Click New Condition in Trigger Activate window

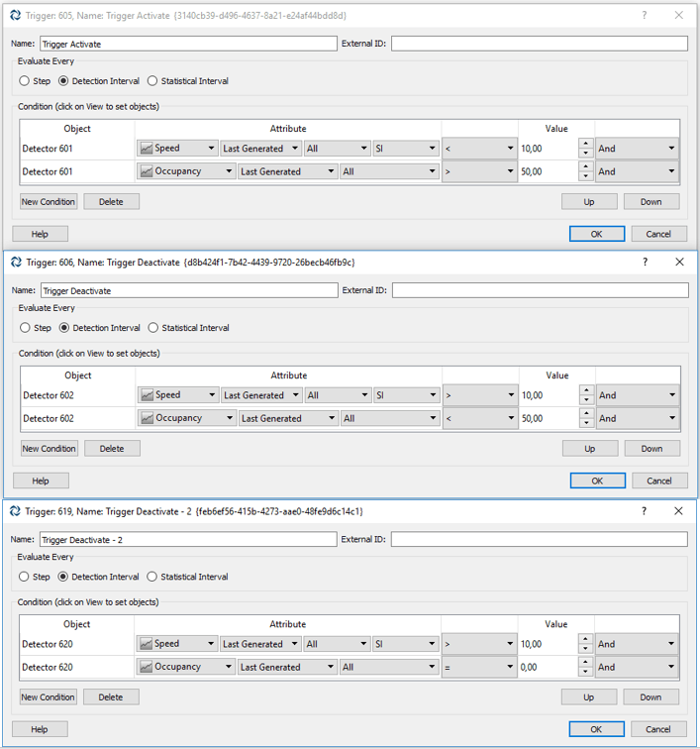(49, 201)
